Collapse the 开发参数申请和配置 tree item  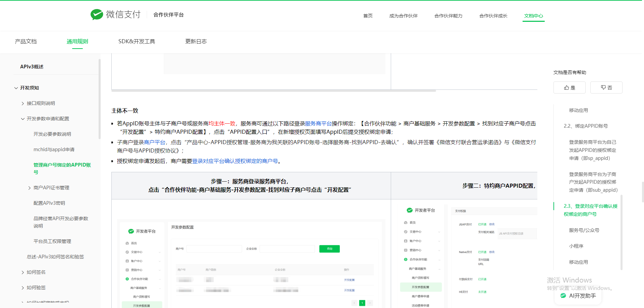[23, 119]
